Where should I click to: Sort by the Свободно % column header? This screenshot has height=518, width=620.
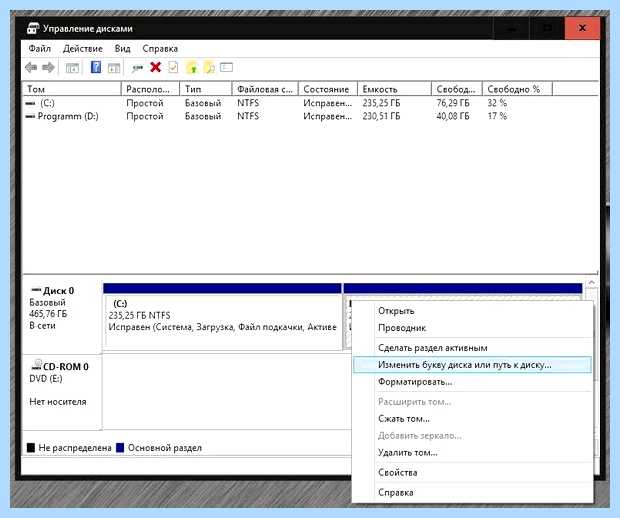click(x=517, y=89)
